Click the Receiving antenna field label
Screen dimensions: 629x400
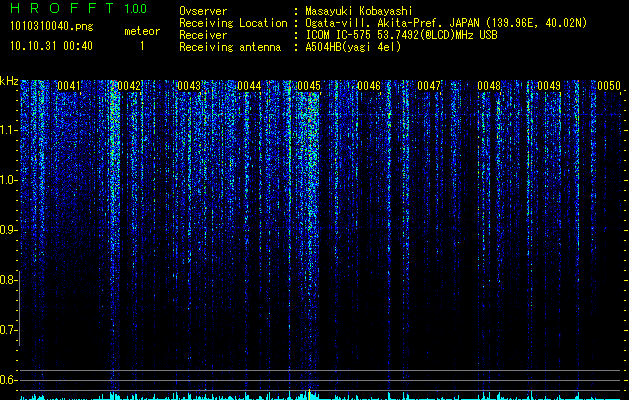tap(230, 47)
